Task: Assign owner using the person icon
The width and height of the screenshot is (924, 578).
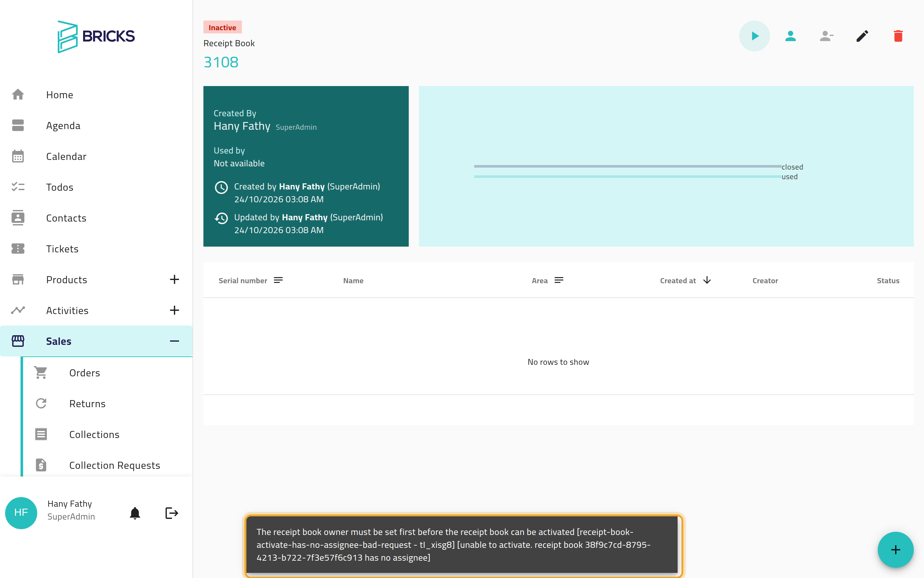Action: tap(790, 36)
